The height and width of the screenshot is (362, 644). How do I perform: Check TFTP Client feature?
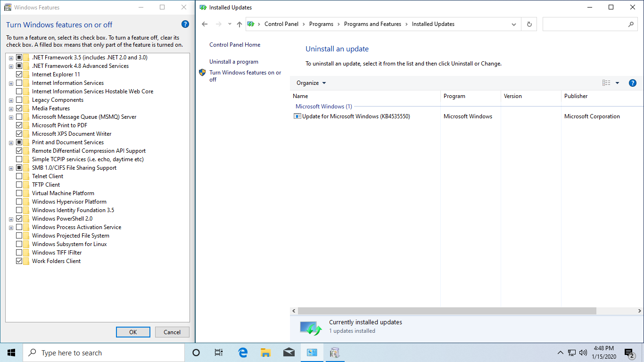19,185
